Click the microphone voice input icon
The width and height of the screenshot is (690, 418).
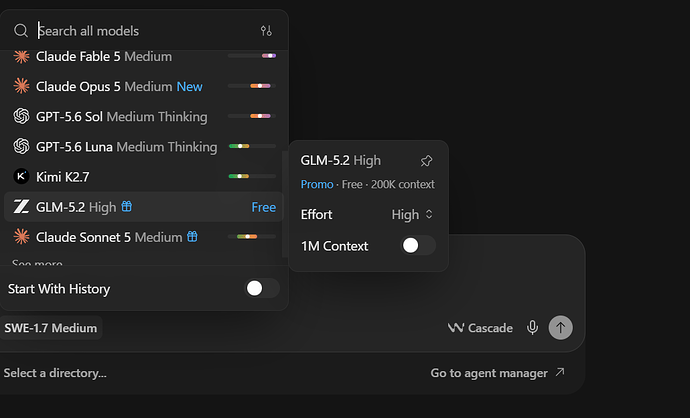[532, 328]
